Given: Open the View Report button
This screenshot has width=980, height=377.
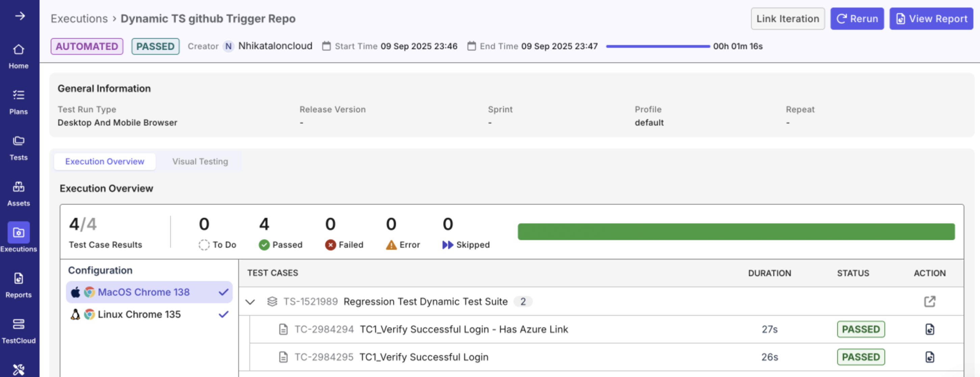Looking at the screenshot, I should tap(931, 19).
